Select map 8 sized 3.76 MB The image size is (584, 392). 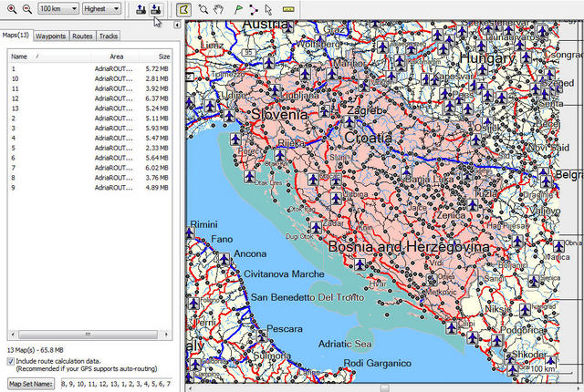pos(89,178)
